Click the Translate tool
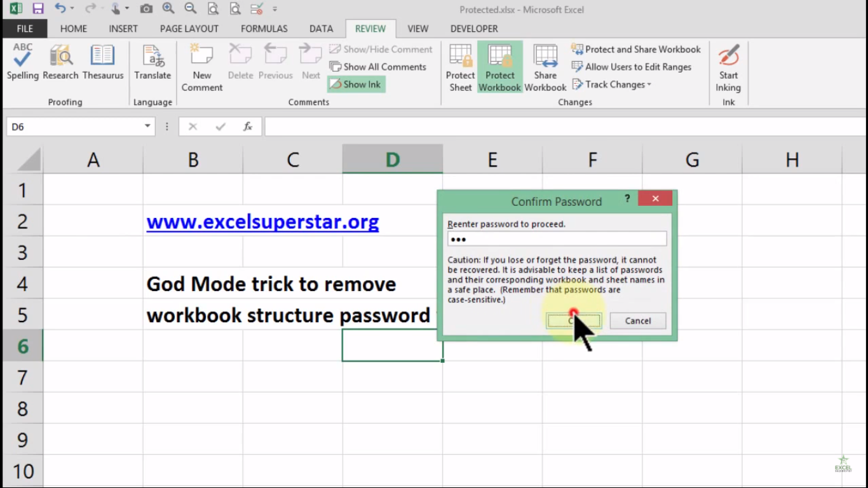The width and height of the screenshot is (868, 488). point(153,62)
